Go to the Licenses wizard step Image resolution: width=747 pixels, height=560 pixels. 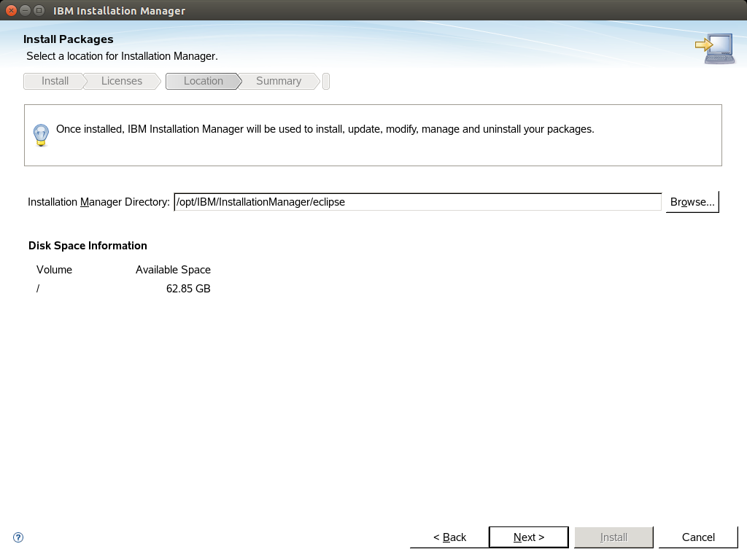[x=122, y=81]
